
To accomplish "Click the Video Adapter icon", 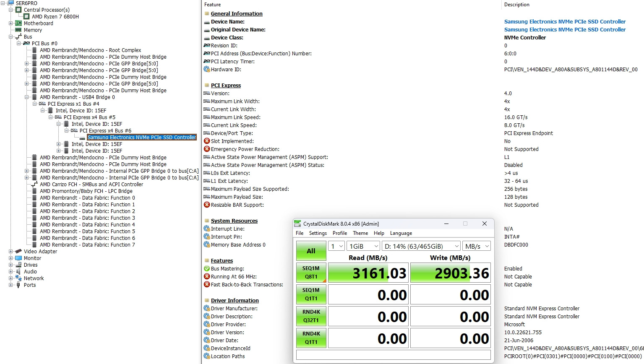I will pos(18,251).
